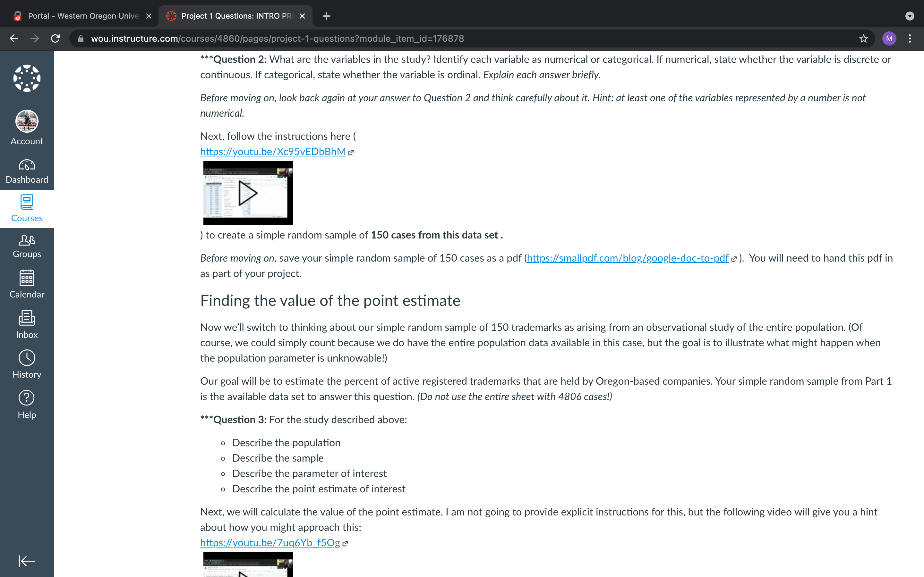
Task: Play the random sample instruction video
Action: 248,193
